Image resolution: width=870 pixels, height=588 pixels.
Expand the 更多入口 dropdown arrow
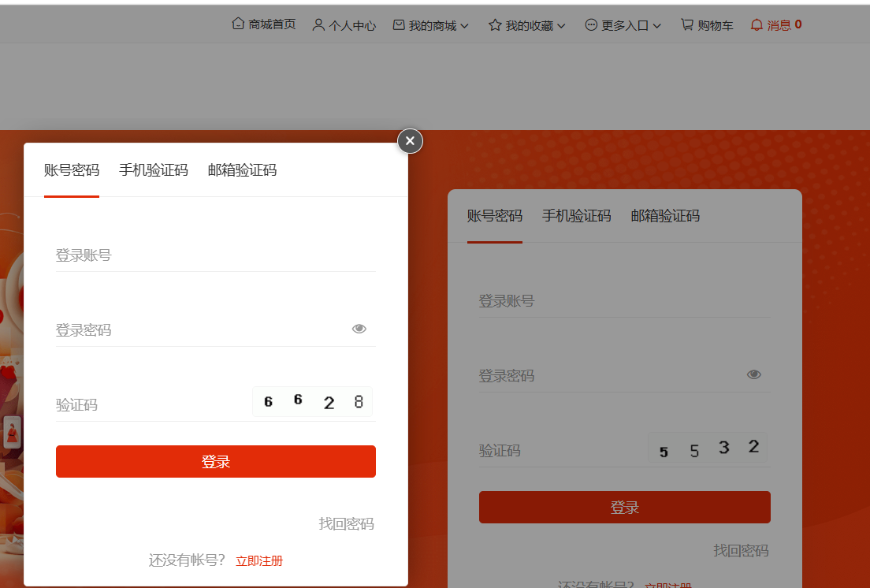657,26
